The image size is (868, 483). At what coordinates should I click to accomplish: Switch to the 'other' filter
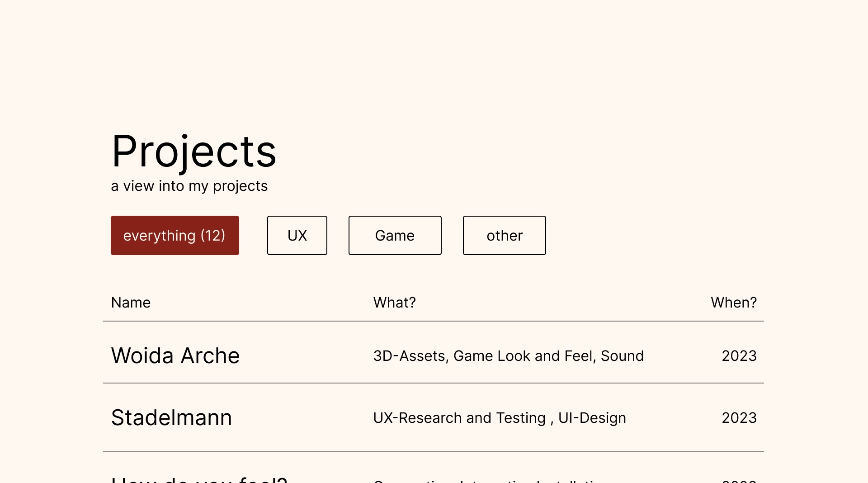click(504, 235)
